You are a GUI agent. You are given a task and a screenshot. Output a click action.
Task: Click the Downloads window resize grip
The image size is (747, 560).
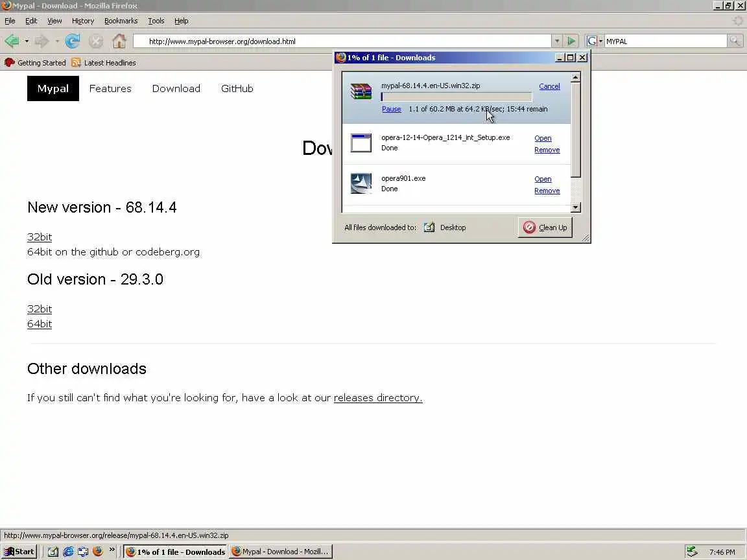coord(586,238)
